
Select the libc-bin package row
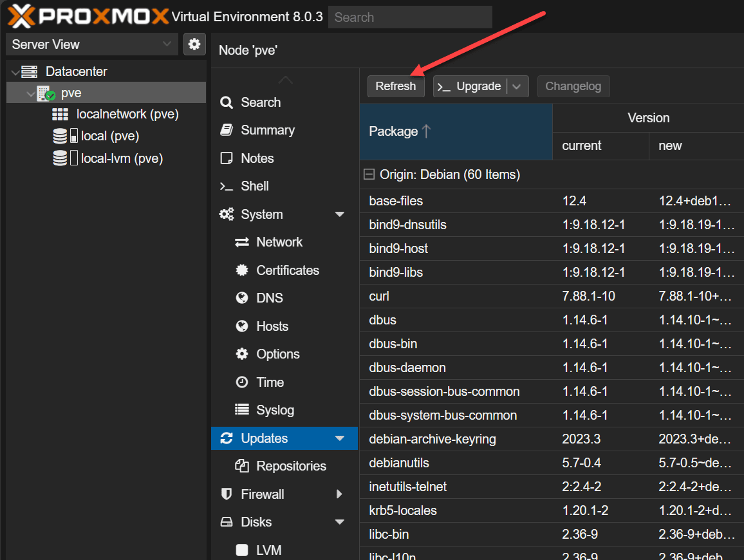coord(552,534)
